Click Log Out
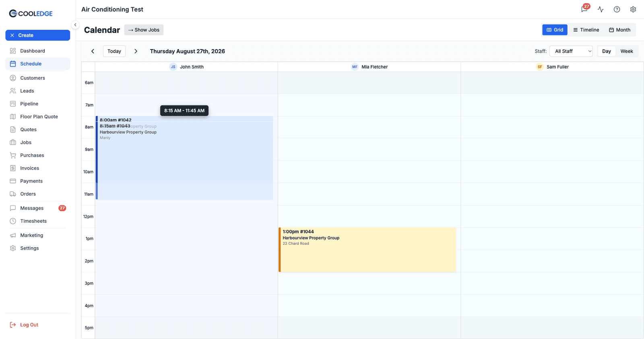The height and width of the screenshot is (339, 644). click(24, 325)
